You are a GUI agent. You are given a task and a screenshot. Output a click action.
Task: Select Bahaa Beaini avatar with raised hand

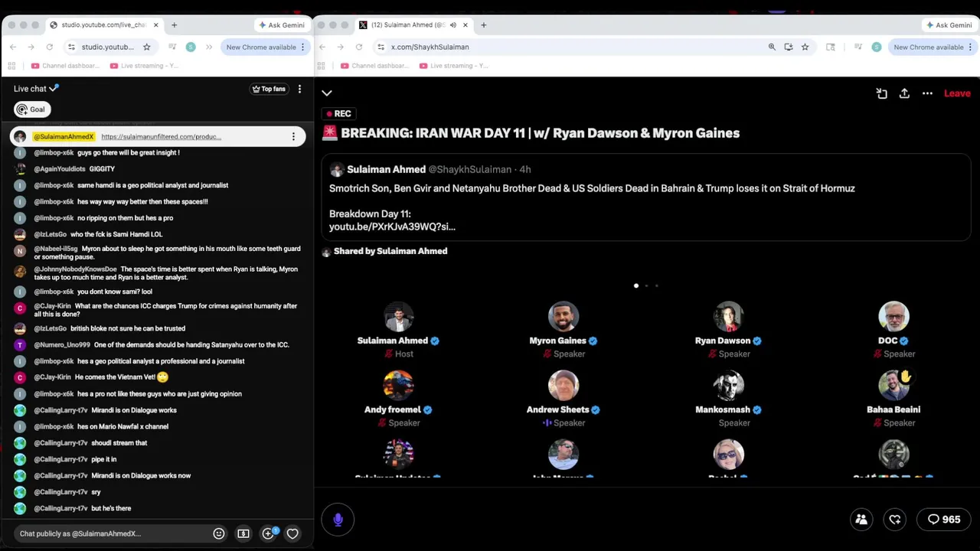pos(893,386)
